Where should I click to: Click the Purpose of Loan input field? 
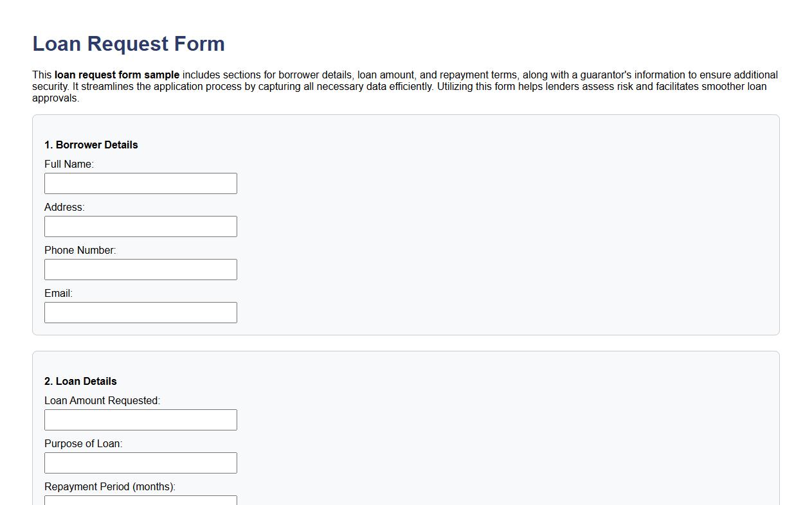140,463
